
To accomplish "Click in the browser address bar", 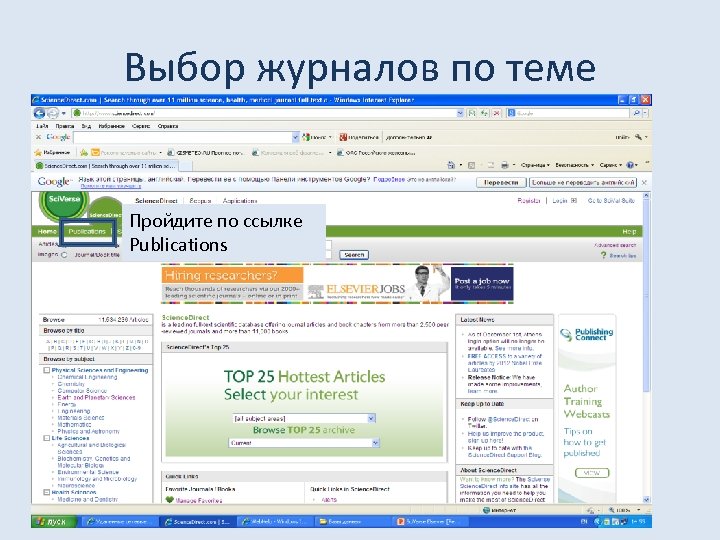I will point(268,113).
